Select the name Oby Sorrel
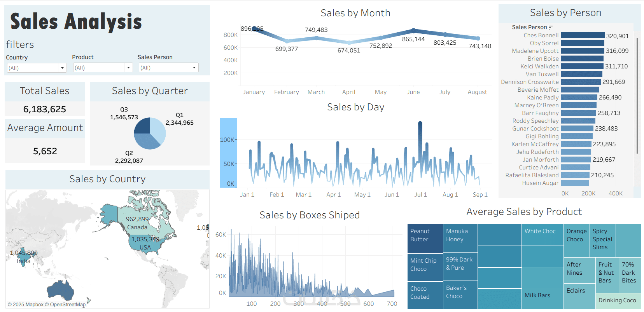The width and height of the screenshot is (644, 312). [x=544, y=43]
